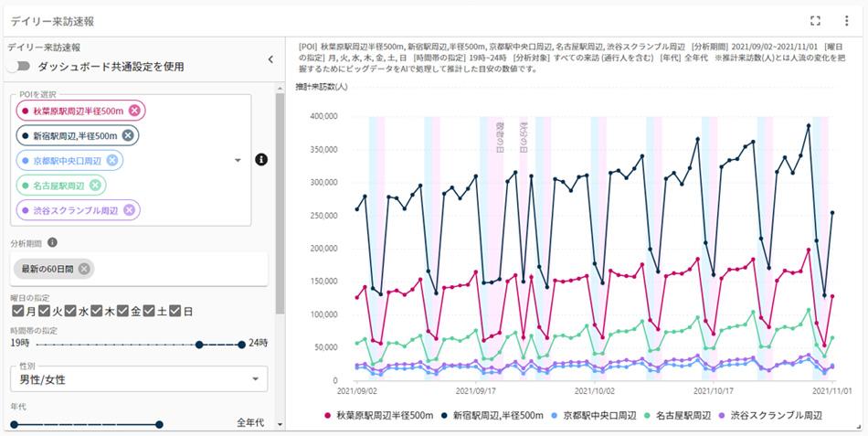Remove the 秋葉原駅周辺半径500m POI chip

click(134, 111)
